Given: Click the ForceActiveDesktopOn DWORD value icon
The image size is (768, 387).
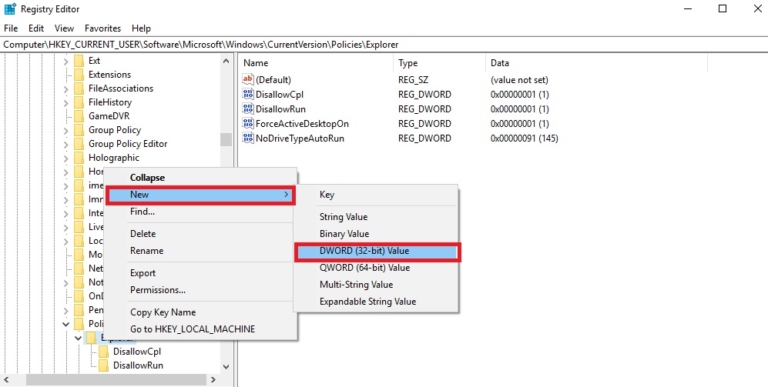Looking at the screenshot, I should click(x=248, y=123).
